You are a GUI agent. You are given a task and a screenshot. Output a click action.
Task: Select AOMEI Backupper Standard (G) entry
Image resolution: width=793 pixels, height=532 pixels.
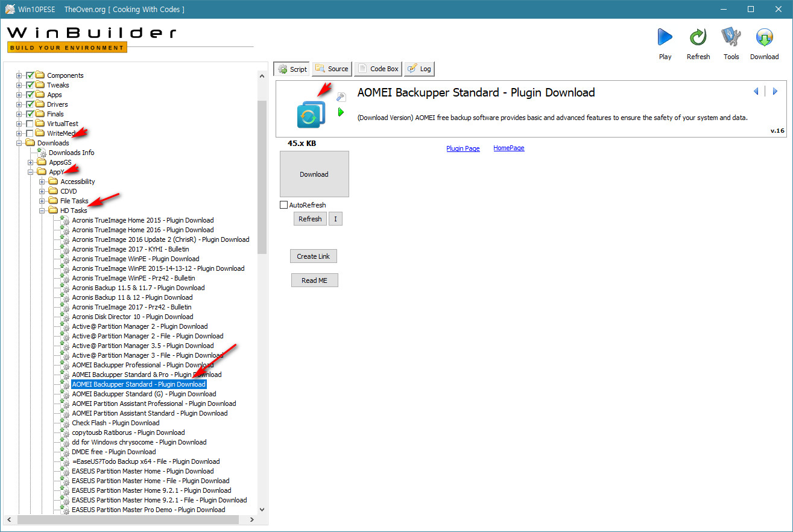point(144,394)
